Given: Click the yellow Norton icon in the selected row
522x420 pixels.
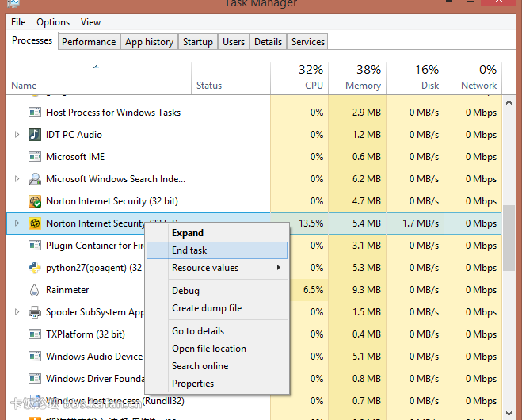Looking at the screenshot, I should 35,223.
